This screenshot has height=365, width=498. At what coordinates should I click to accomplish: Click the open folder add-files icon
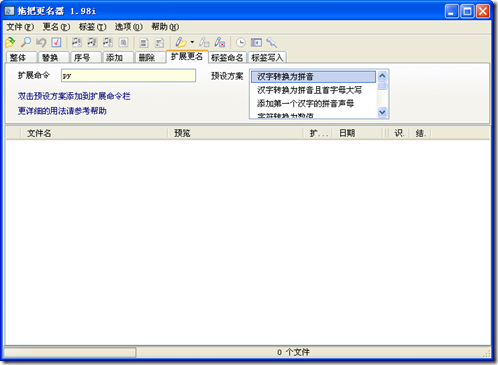pyautogui.click(x=10, y=42)
